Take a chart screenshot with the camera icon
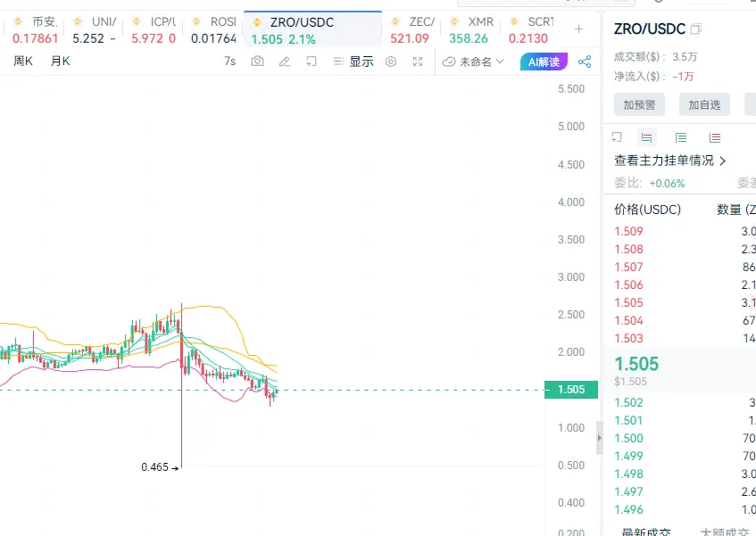Viewport: 756px width, 536px height. pos(257,62)
